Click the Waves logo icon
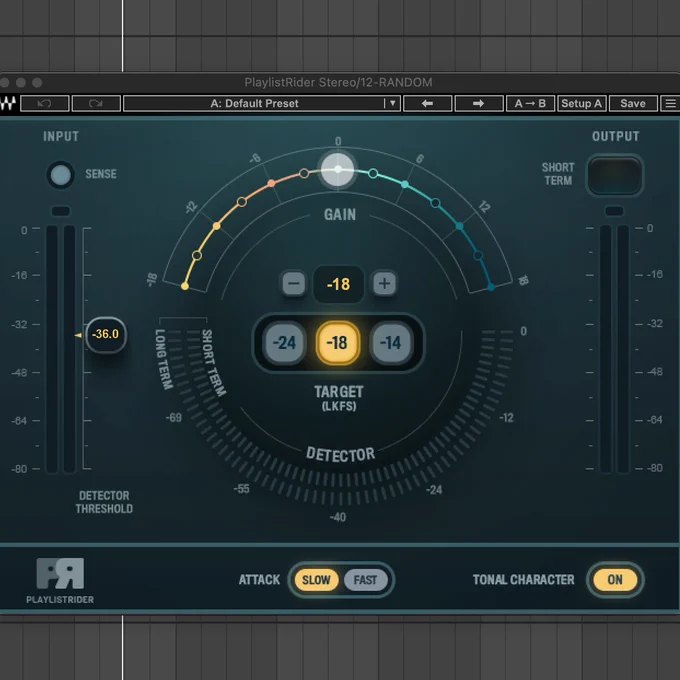This screenshot has height=680, width=680. pyautogui.click(x=8, y=103)
